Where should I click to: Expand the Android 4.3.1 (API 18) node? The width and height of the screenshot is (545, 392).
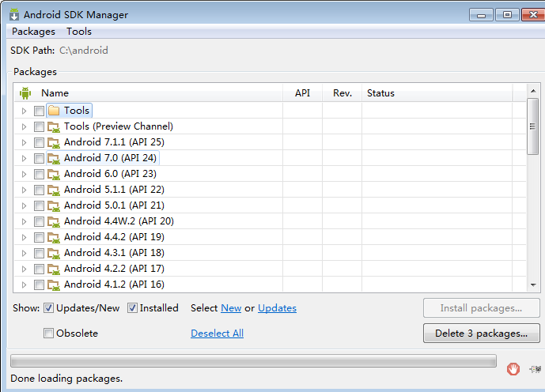[x=24, y=253]
